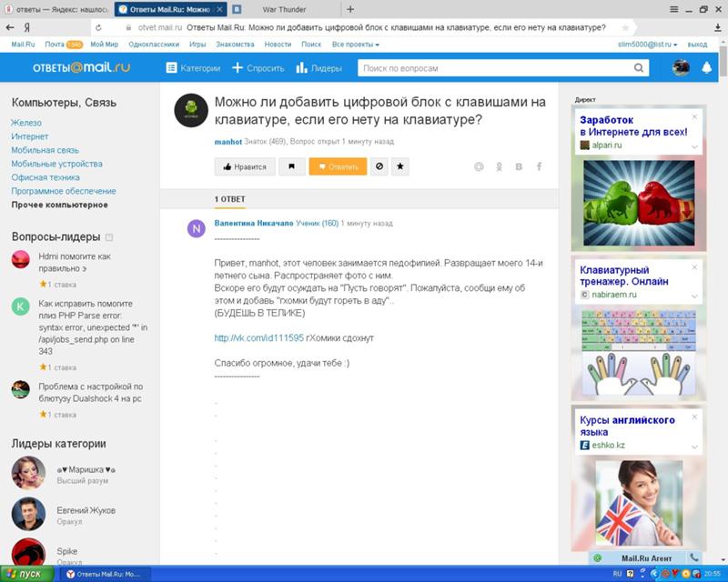
Task: Expand the Все проекты dropdown
Action: [x=356, y=45]
